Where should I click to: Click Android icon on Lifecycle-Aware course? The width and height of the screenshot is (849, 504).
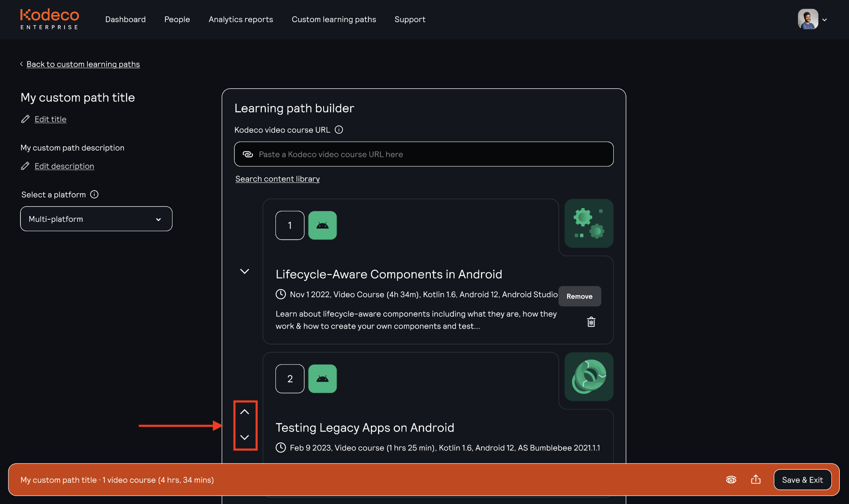click(322, 225)
